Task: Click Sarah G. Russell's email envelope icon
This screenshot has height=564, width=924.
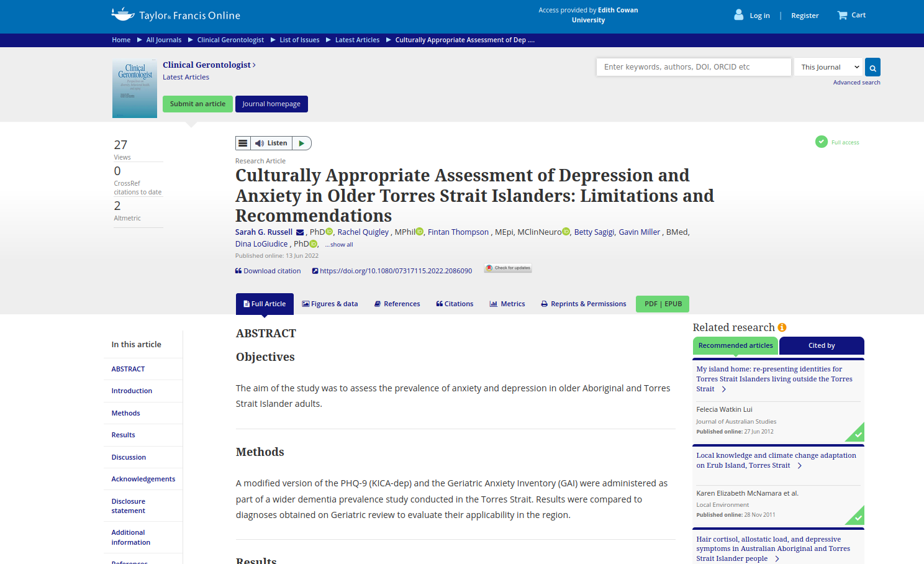Action: (300, 232)
